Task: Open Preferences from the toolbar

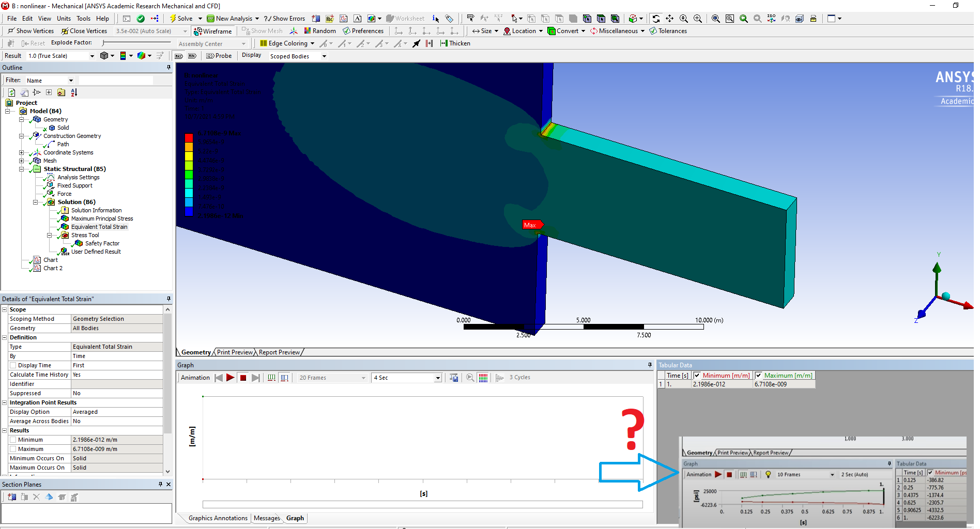Action: pos(363,31)
